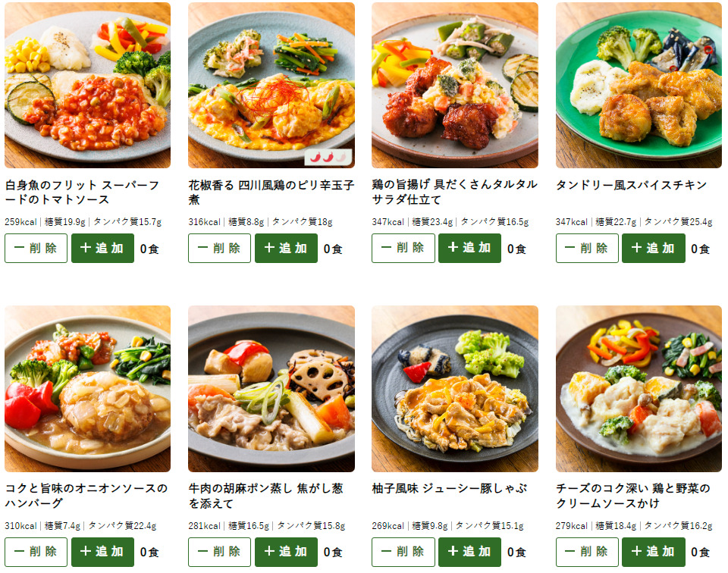
Task: Add タンドリー風スパイスチキン meal
Action: click(653, 248)
